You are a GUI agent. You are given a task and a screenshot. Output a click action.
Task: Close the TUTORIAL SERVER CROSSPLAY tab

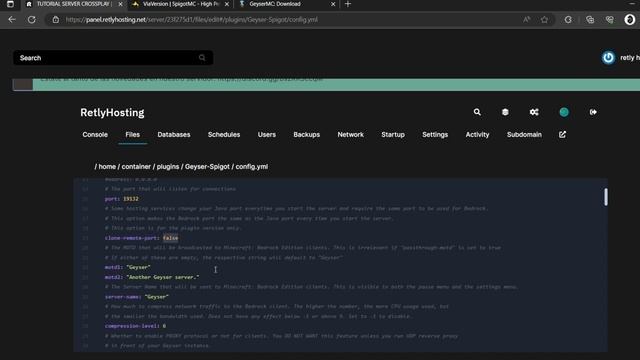(120, 4)
